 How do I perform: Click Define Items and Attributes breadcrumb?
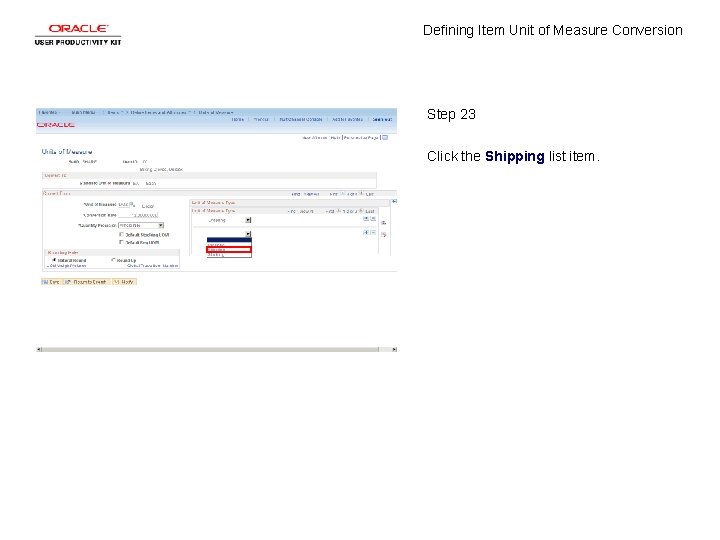click(x=158, y=112)
